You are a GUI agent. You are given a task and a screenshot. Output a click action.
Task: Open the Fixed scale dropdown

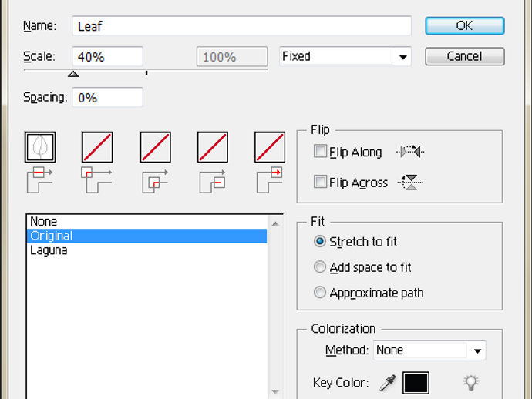345,56
